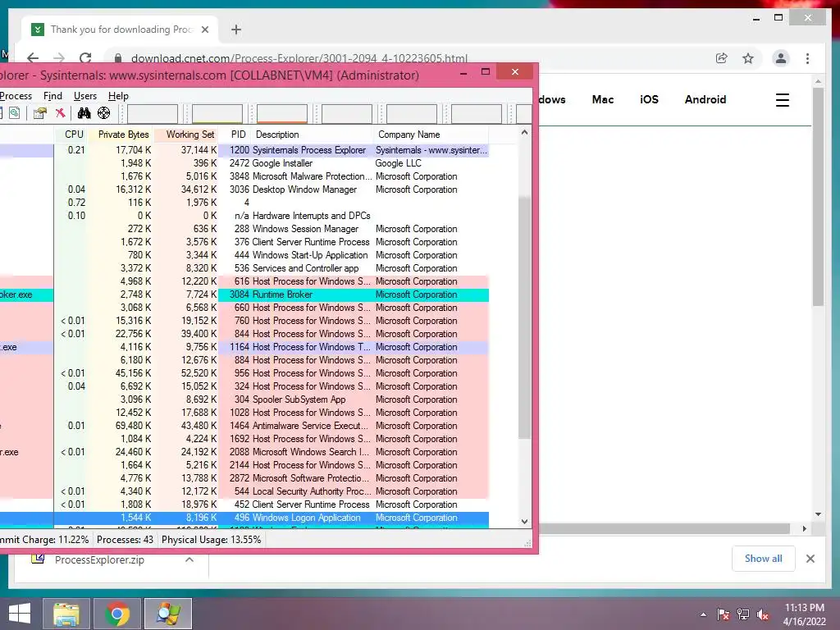Select Host Process row with PID 1164
The height and width of the screenshot is (630, 840).
coord(244,347)
